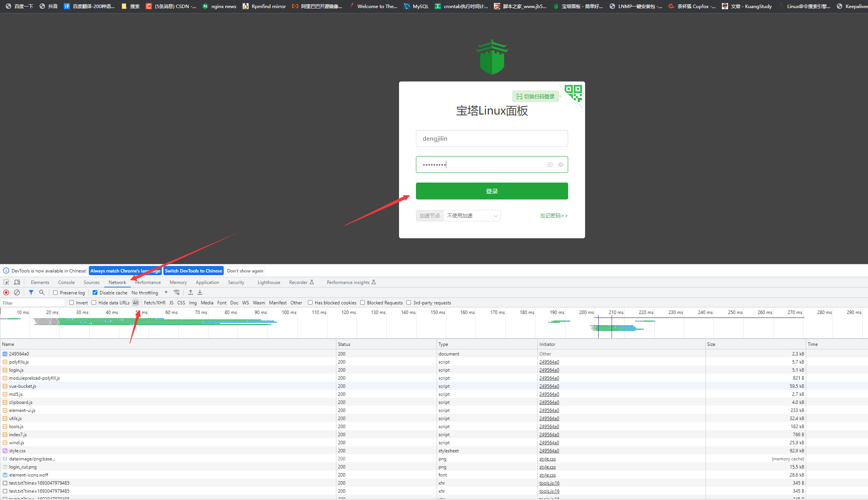Focus the dengjilin username field
The width and height of the screenshot is (868, 500).
click(492, 138)
